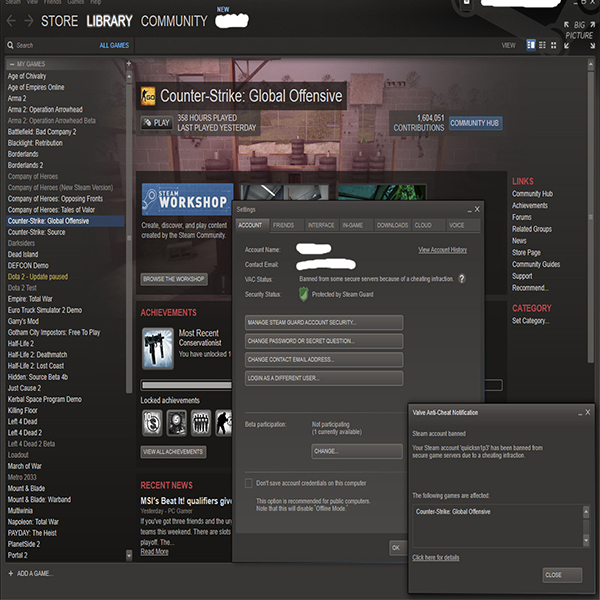The height and width of the screenshot is (600, 600).
Task: Switch to the Interface settings tab
Action: (x=321, y=225)
